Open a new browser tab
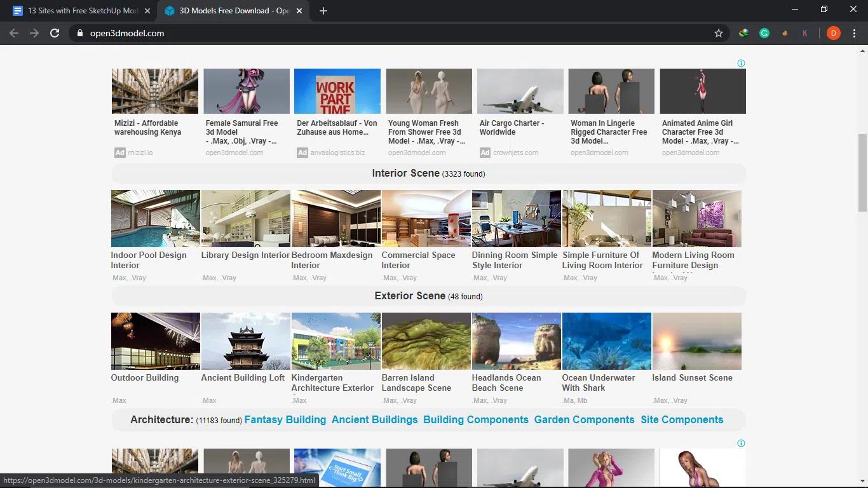Image resolution: width=868 pixels, height=488 pixels. coord(324,10)
